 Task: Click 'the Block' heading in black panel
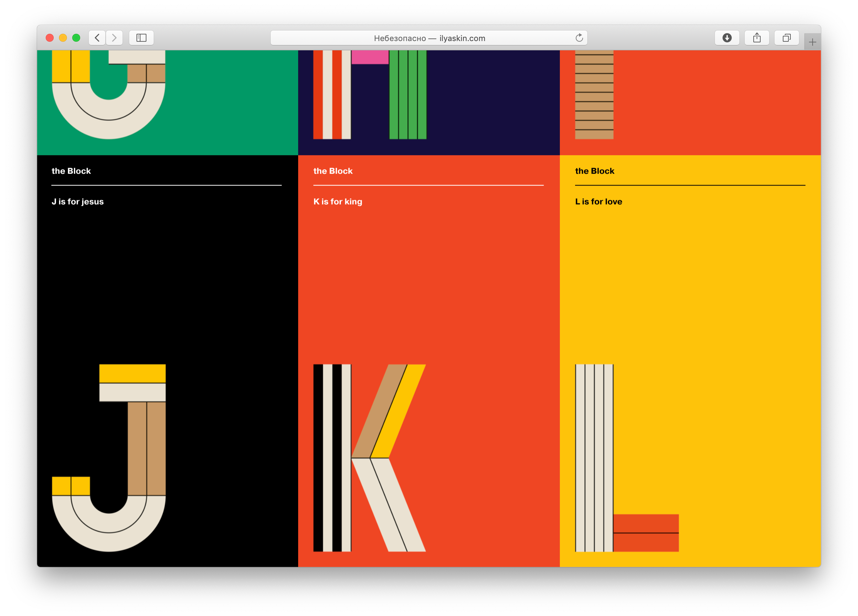(x=71, y=171)
